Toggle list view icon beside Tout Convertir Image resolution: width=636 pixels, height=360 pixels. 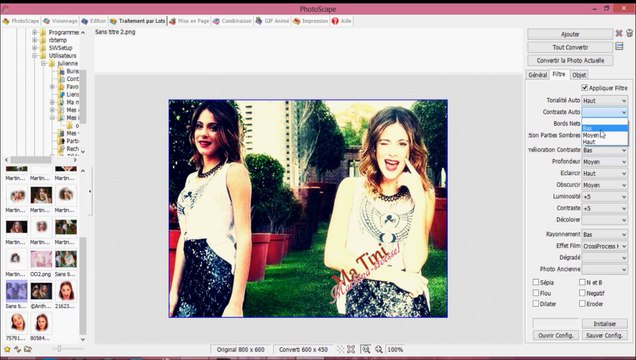(x=619, y=46)
